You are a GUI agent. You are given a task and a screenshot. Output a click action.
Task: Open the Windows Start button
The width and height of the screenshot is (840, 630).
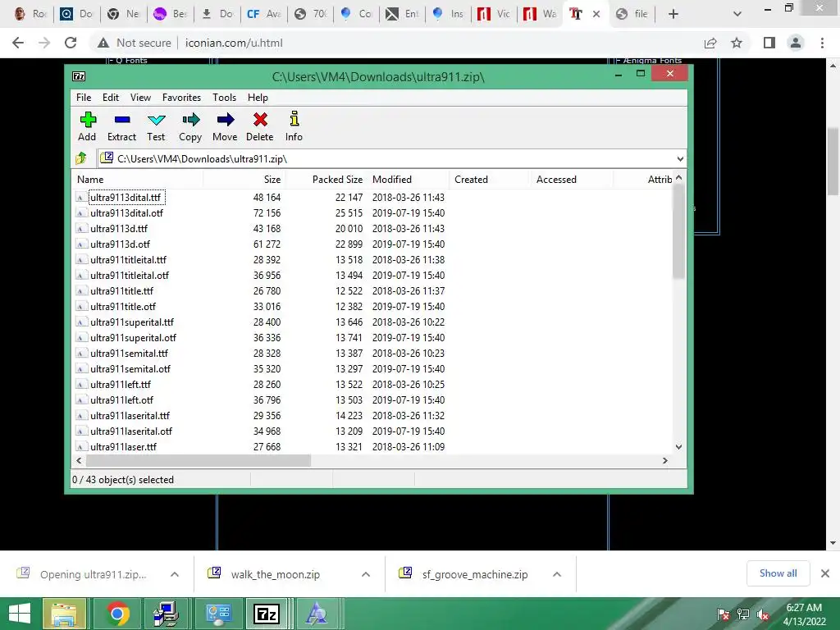20,614
